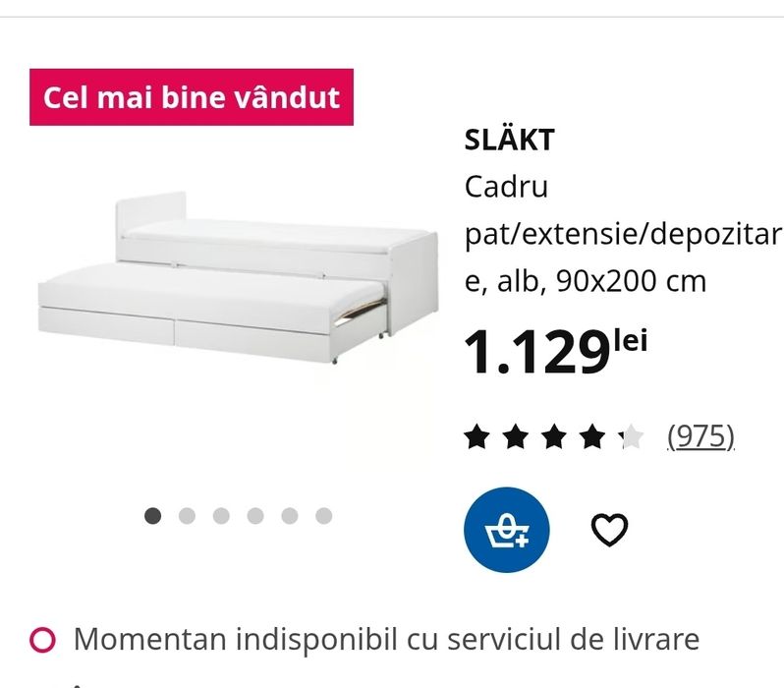Jump to last image carousel dot
784x688 pixels.
pyautogui.click(x=324, y=516)
